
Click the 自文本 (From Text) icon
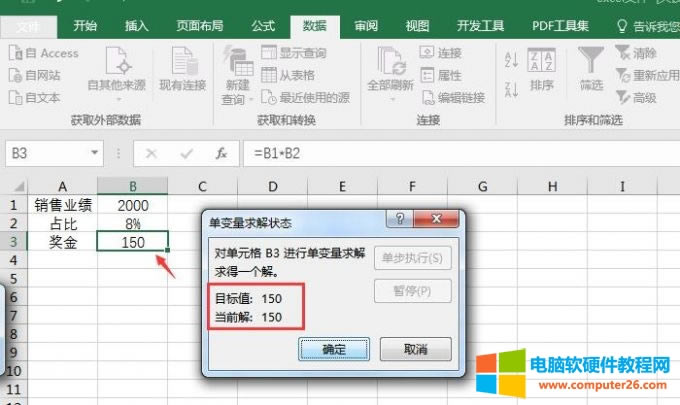[x=16, y=97]
